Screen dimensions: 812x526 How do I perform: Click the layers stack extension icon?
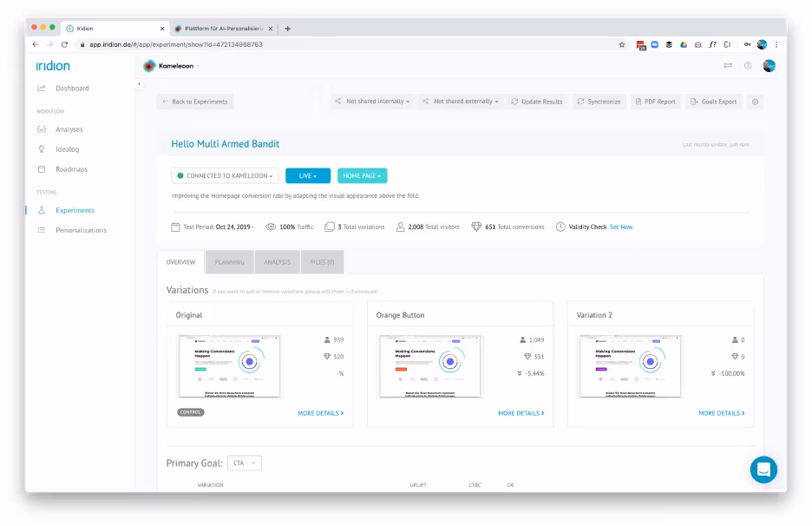(x=669, y=44)
